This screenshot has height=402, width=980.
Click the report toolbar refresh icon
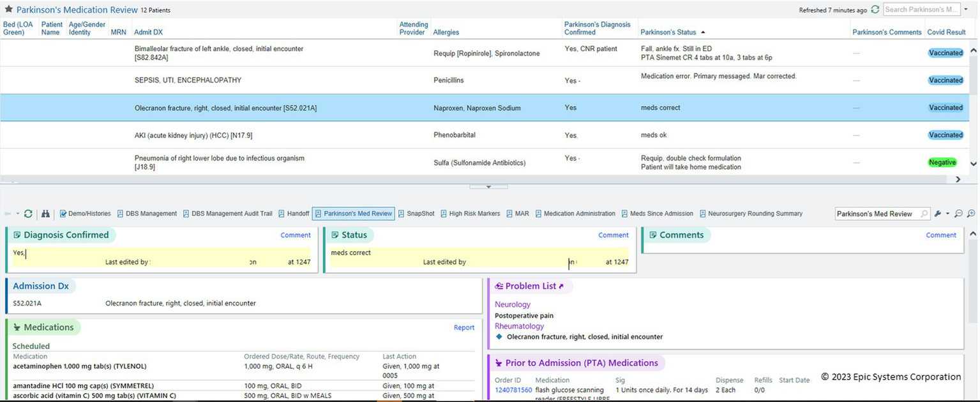pos(28,213)
